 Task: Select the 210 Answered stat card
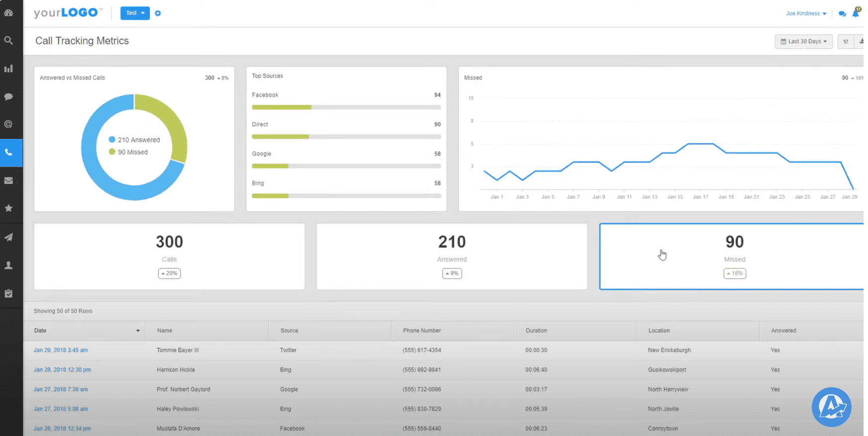point(452,256)
